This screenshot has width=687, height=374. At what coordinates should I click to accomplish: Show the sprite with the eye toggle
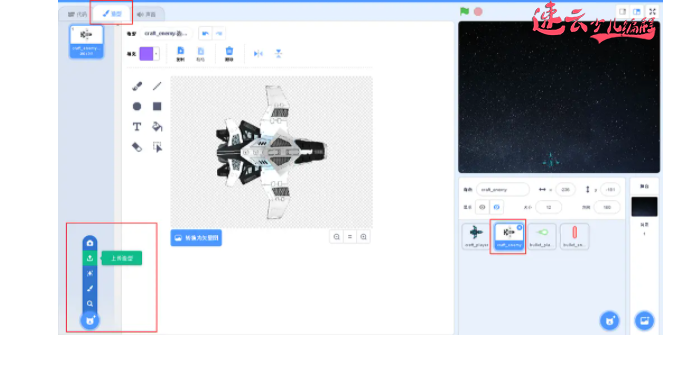[x=482, y=207]
